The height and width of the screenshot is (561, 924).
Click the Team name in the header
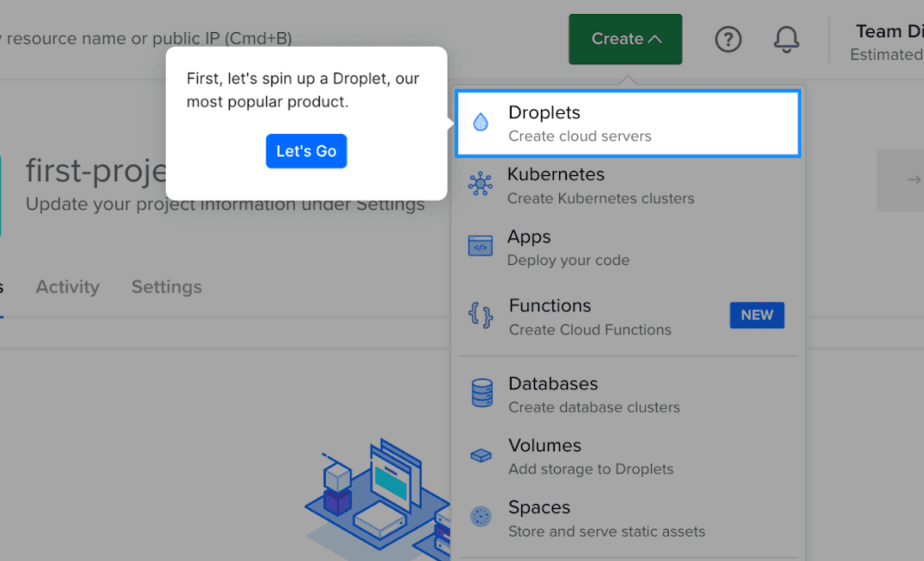click(890, 31)
